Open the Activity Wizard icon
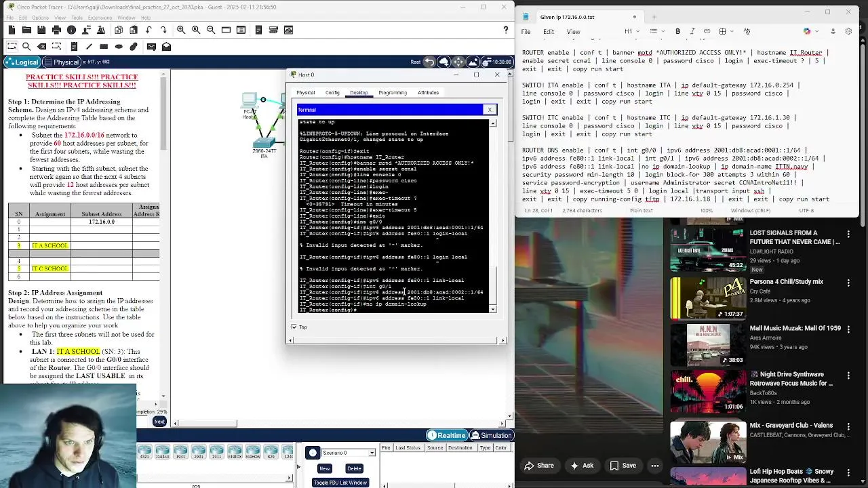The width and height of the screenshot is (868, 488). (101, 30)
